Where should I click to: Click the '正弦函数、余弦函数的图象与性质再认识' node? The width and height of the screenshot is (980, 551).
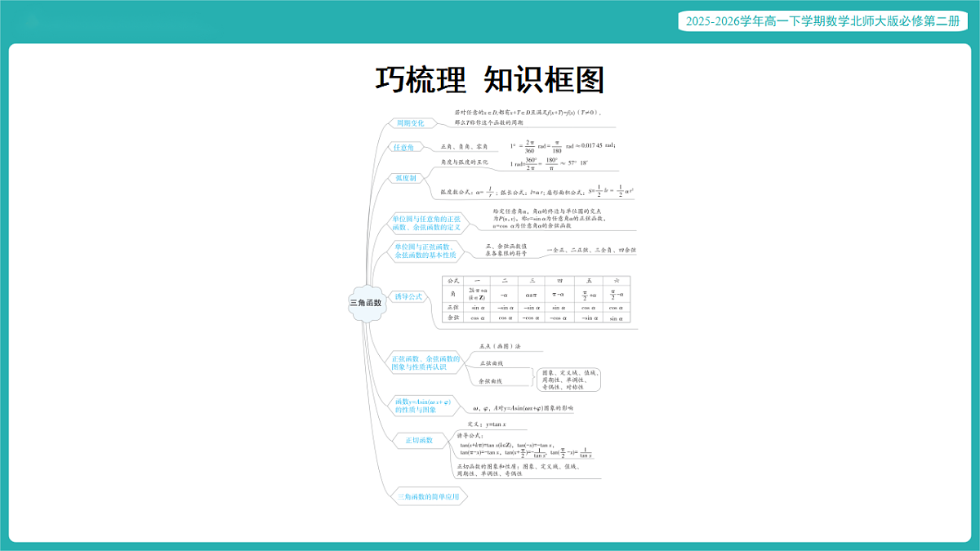(x=425, y=363)
